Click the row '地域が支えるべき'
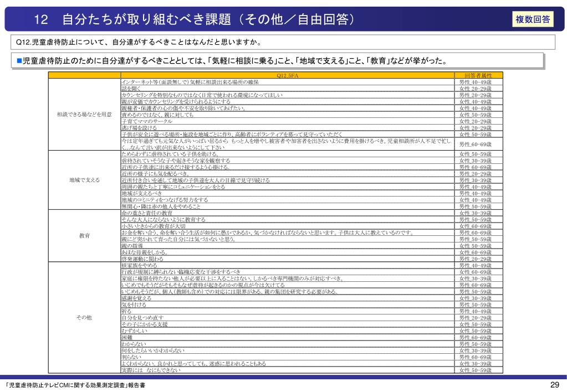This screenshot has height=392, width=567. click(x=288, y=193)
